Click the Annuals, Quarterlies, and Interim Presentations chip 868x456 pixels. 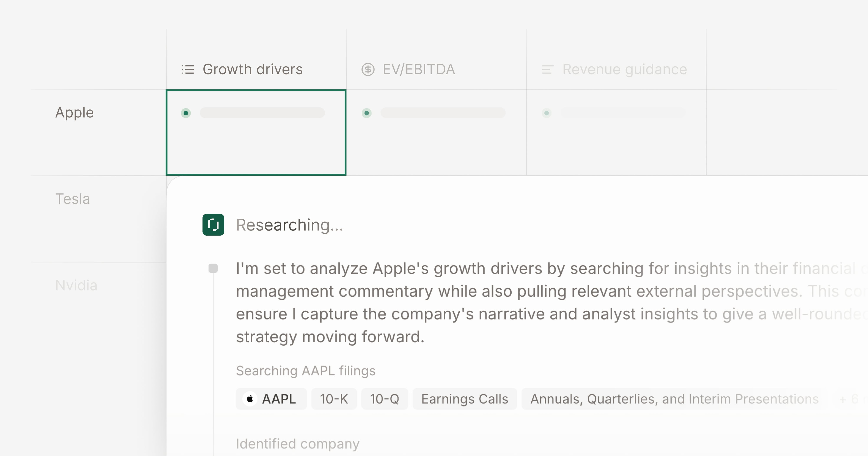click(674, 399)
